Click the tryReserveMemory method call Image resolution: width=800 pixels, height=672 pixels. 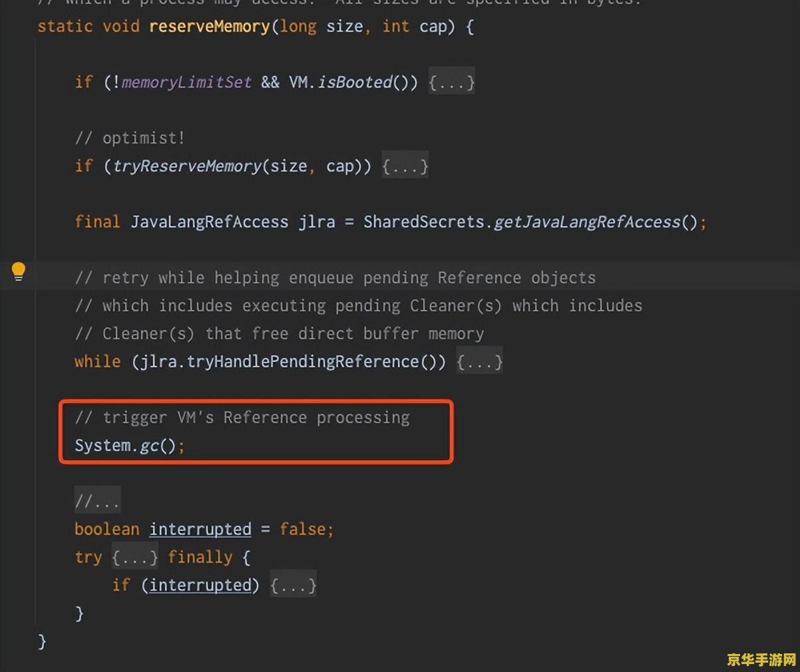[x=188, y=166]
